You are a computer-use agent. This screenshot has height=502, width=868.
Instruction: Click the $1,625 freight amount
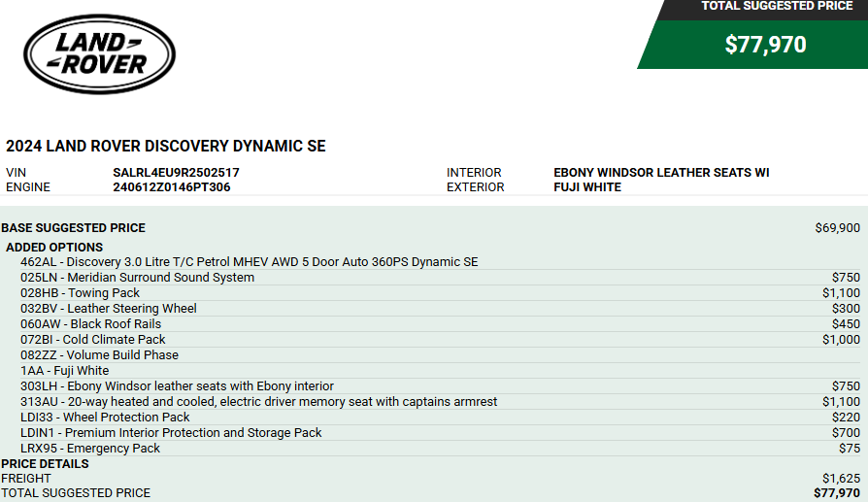(841, 478)
